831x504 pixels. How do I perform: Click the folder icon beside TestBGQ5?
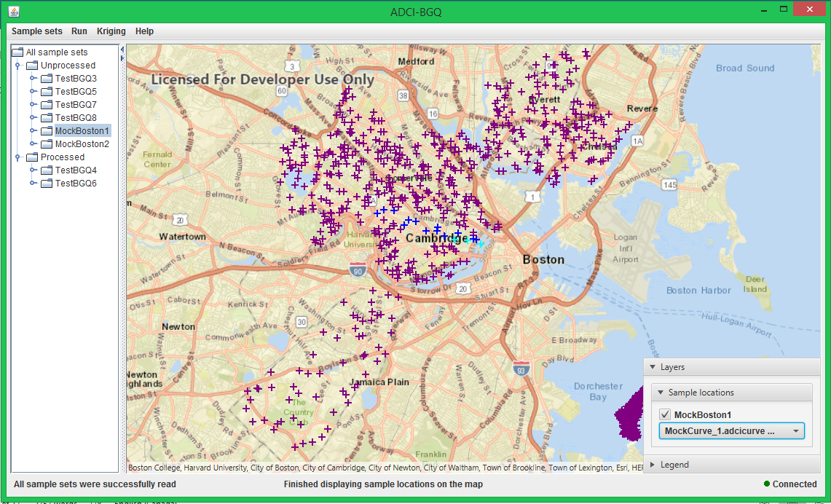pos(47,91)
